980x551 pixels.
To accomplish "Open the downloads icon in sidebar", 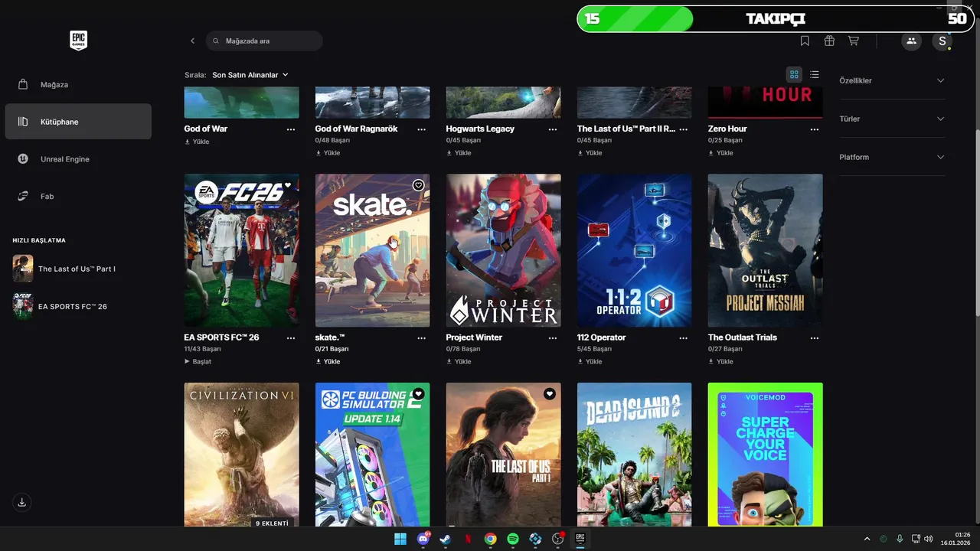I will pos(21,502).
